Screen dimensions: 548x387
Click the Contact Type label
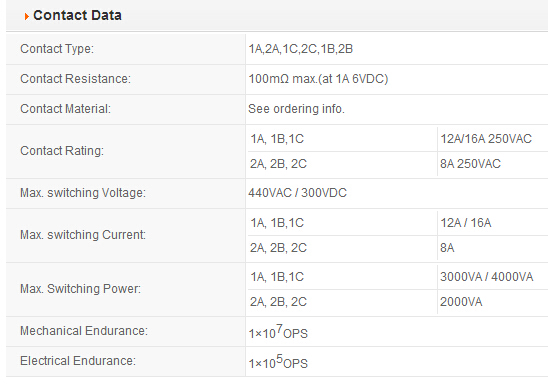[57, 49]
